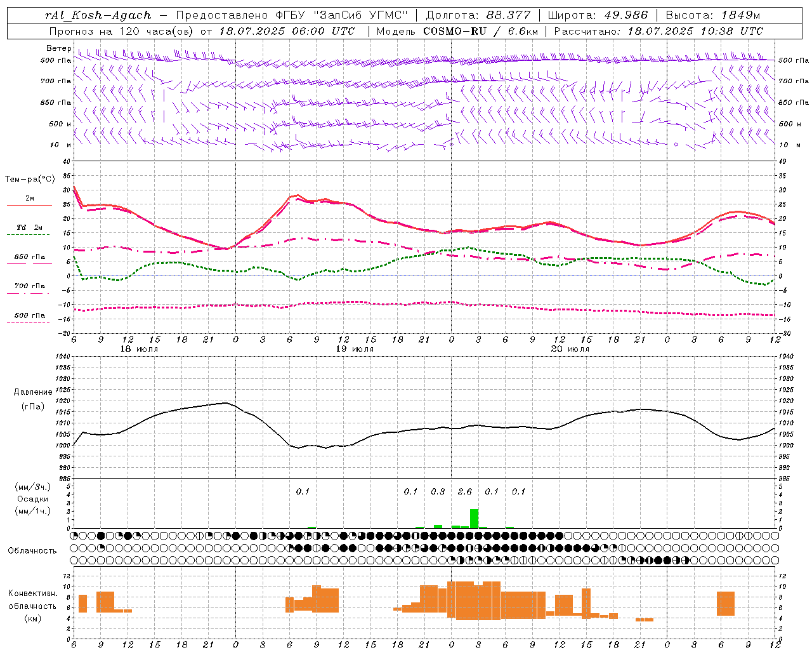Select the text "Предоставлено ФГБУ "ЗапСиб УГМС""
The height and width of the screenshot is (650, 812).
pyautogui.click(x=291, y=15)
